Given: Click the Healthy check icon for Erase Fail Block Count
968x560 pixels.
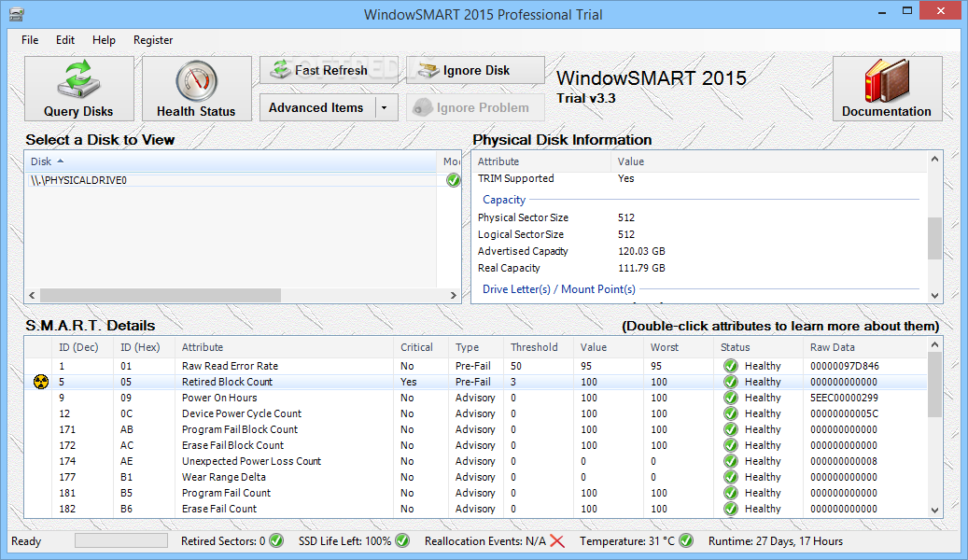Looking at the screenshot, I should pyautogui.click(x=731, y=446).
